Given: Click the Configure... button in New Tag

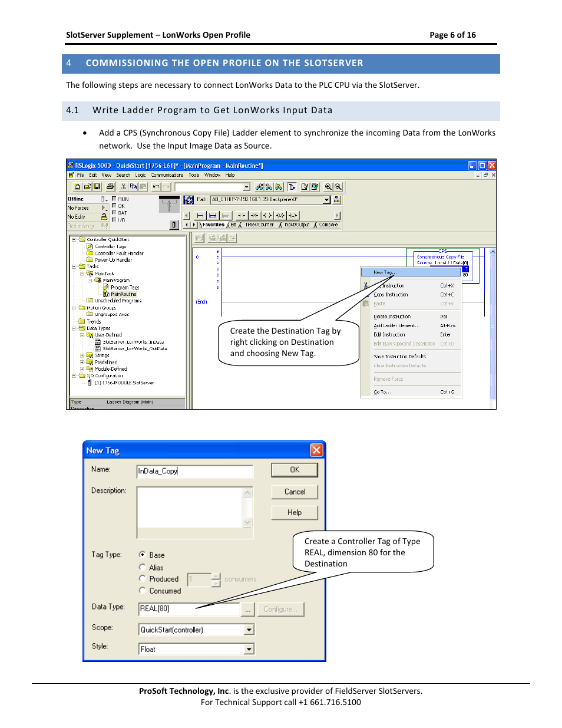Looking at the screenshot, I should pos(281,610).
